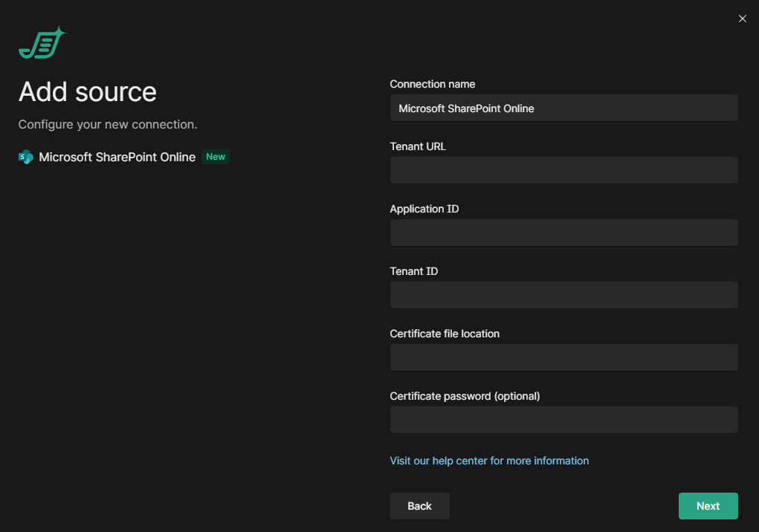
Task: Click the Certificate password (optional) label
Action: click(465, 396)
